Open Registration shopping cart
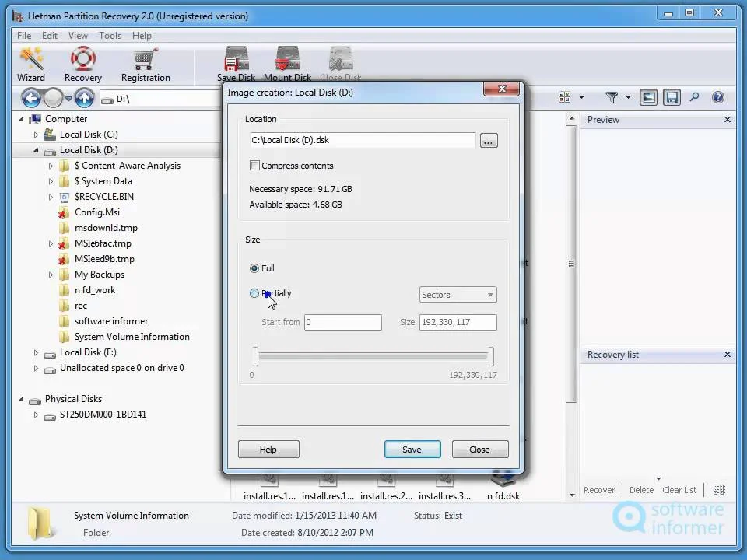 tap(146, 65)
